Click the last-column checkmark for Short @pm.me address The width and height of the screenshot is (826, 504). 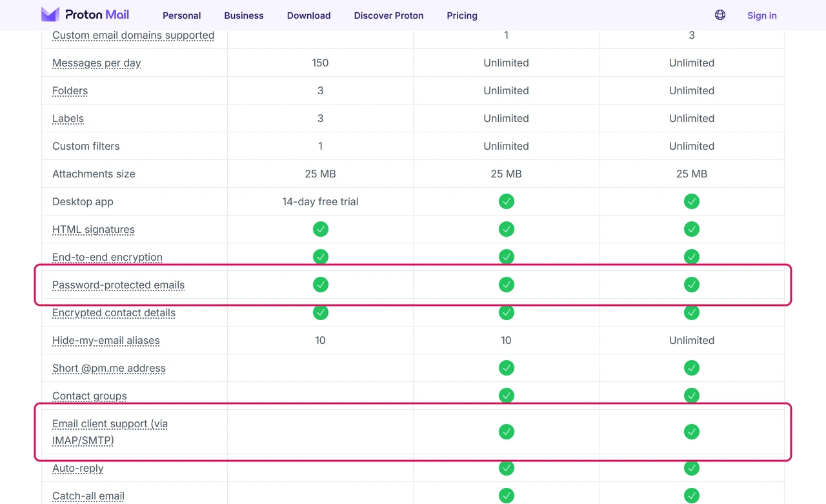692,368
